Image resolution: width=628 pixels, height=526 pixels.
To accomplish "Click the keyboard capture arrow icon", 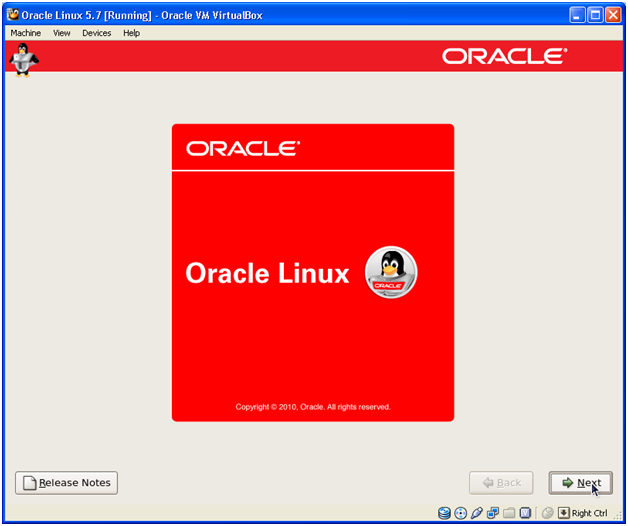I will coord(564,513).
